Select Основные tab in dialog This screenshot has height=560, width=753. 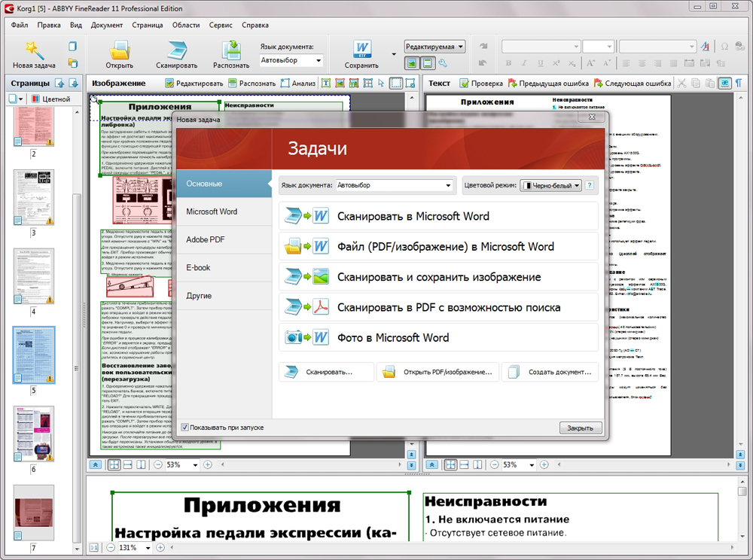(x=224, y=184)
